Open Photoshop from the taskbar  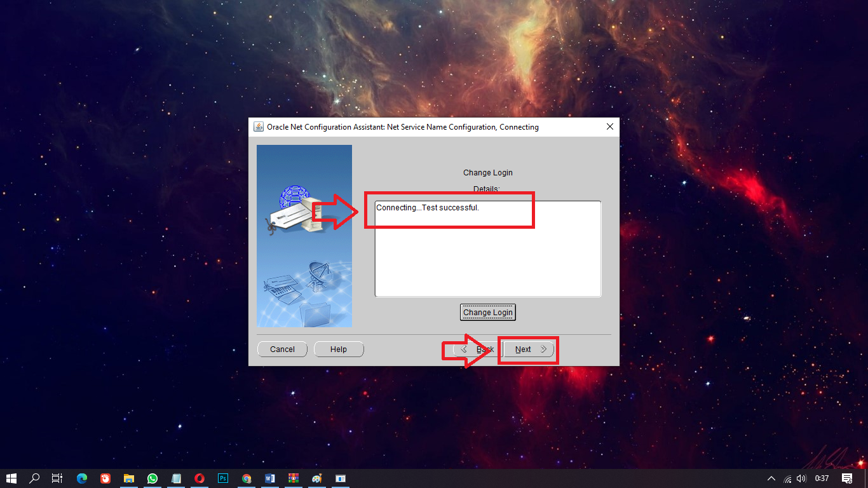pos(223,478)
